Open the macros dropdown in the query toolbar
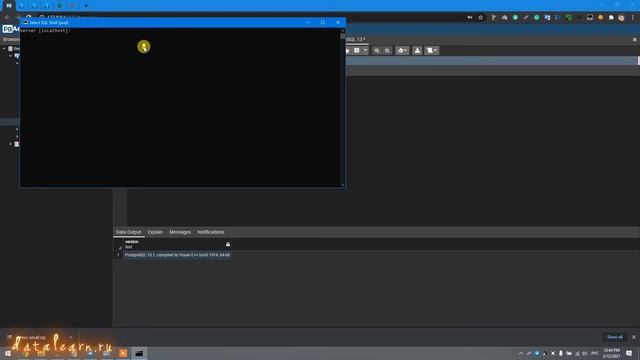The width and height of the screenshot is (640, 360). click(431, 51)
